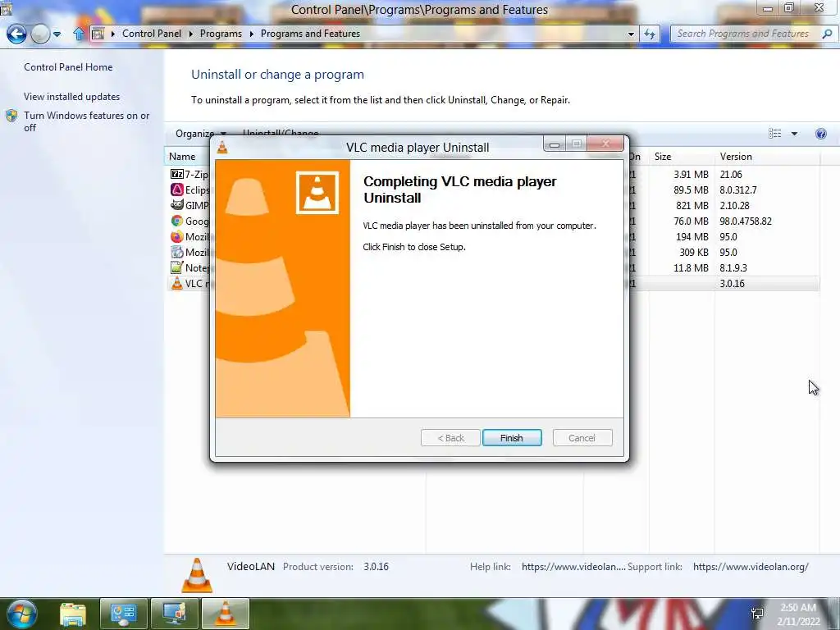840x630 pixels.
Task: Click the VLC cone icon in dialog title bar
Action: pos(222,147)
